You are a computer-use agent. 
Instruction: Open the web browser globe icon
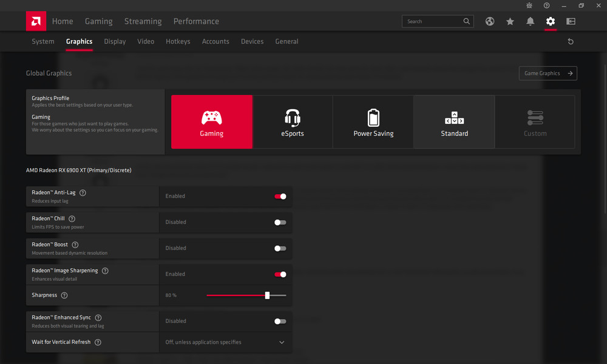pos(490,21)
